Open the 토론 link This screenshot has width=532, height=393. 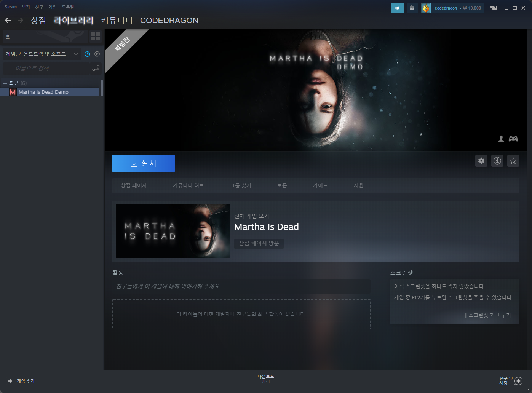click(x=282, y=185)
